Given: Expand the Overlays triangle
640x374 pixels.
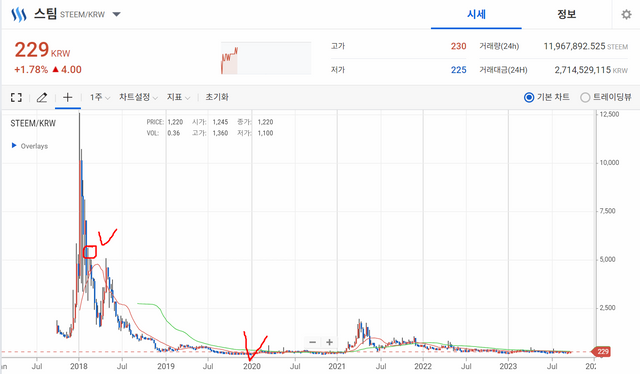Looking at the screenshot, I should click(x=14, y=145).
